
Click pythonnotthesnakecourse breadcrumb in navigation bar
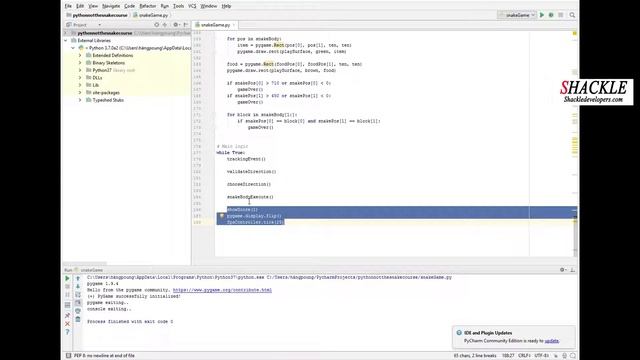click(97, 15)
